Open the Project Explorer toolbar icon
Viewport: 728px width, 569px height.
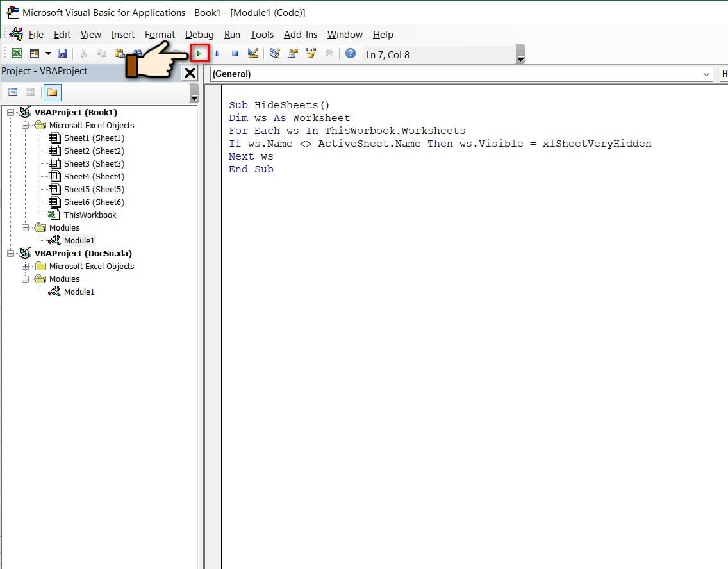tap(275, 54)
